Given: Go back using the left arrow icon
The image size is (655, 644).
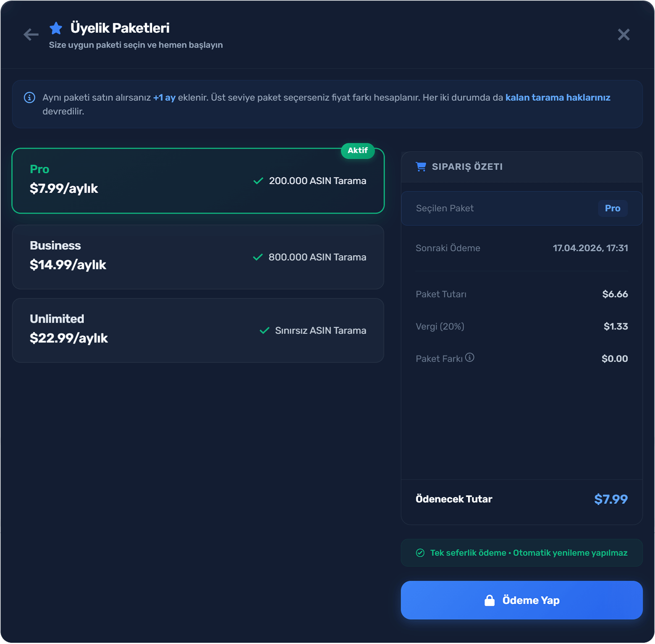Looking at the screenshot, I should click(x=31, y=34).
